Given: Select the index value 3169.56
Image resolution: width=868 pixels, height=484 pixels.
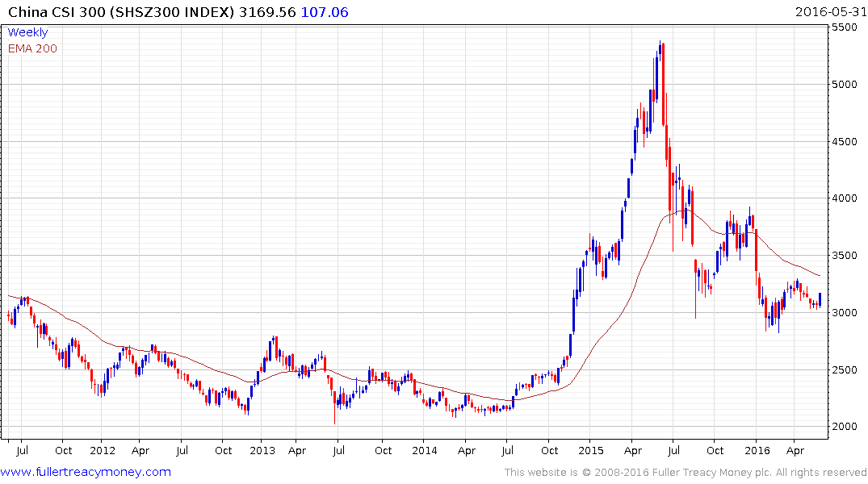Looking at the screenshot, I should 267,12.
